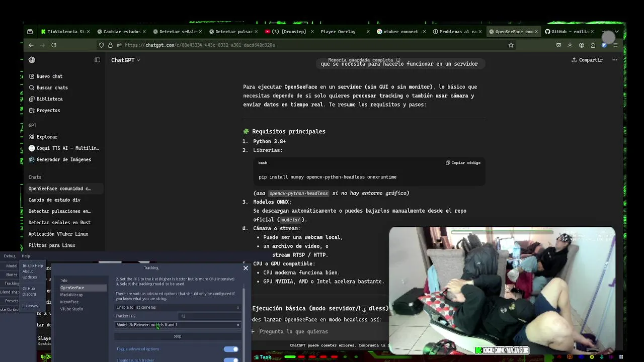This screenshot has height=362, width=644.
Task: Open the browser extensions puzzle icon
Action: tap(593, 45)
